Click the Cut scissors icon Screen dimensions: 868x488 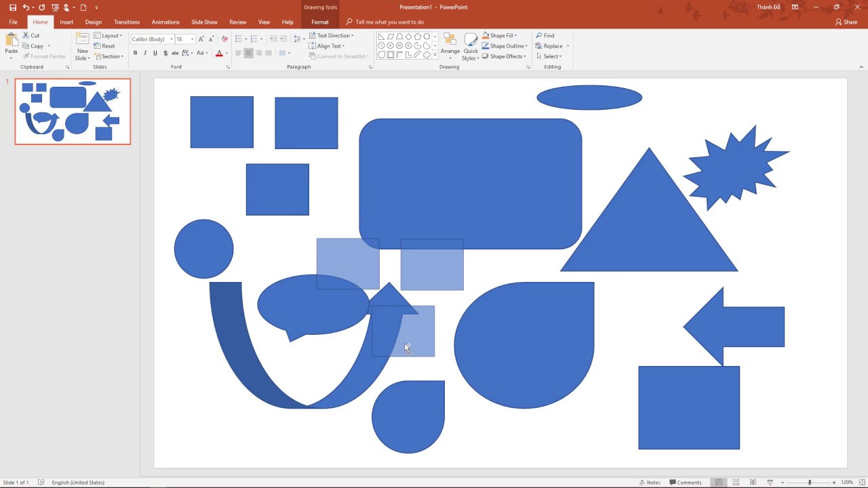coord(26,35)
